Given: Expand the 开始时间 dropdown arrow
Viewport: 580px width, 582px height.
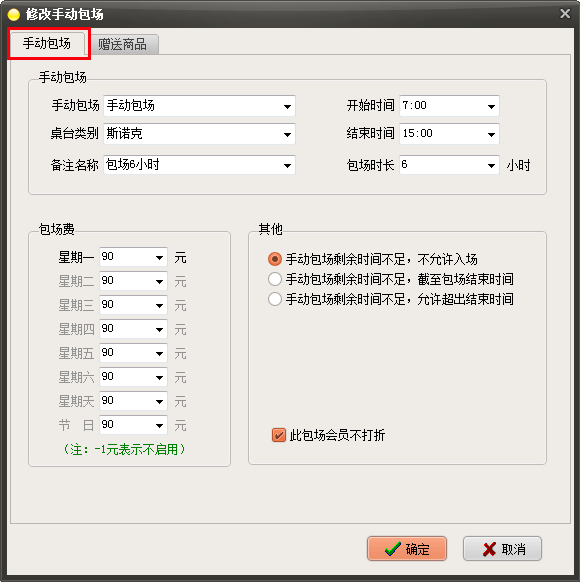Looking at the screenshot, I should point(491,107).
